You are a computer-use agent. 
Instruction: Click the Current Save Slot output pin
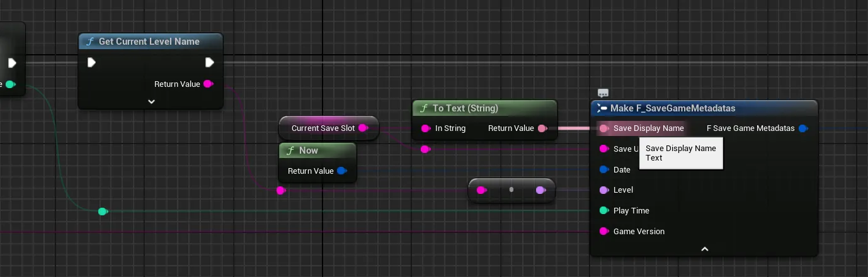click(x=363, y=128)
